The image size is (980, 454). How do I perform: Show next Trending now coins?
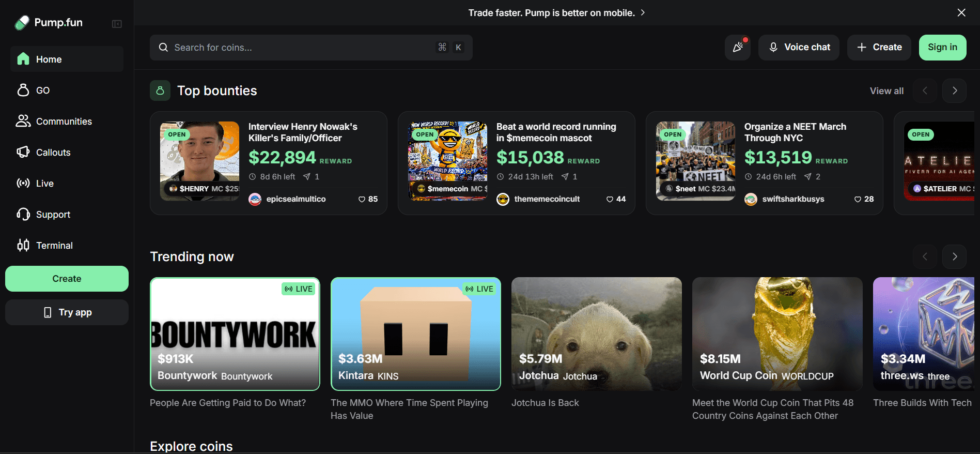pyautogui.click(x=955, y=256)
